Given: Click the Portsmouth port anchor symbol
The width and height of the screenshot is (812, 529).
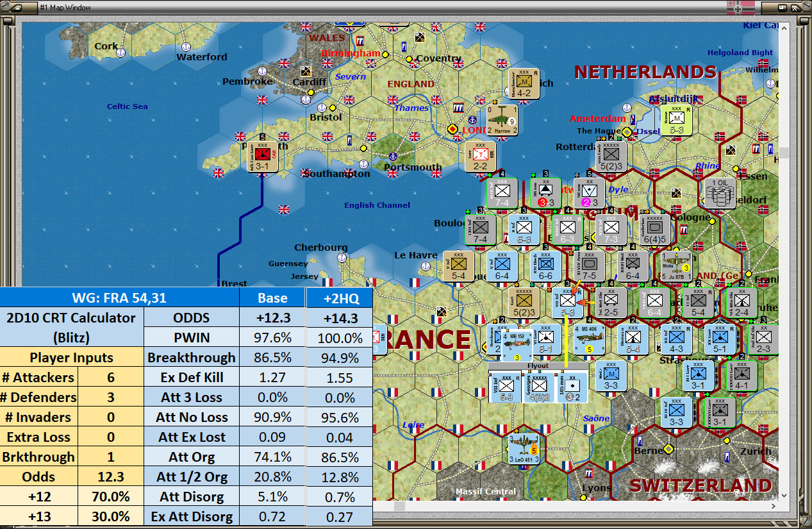Looking at the screenshot, I should 394,156.
